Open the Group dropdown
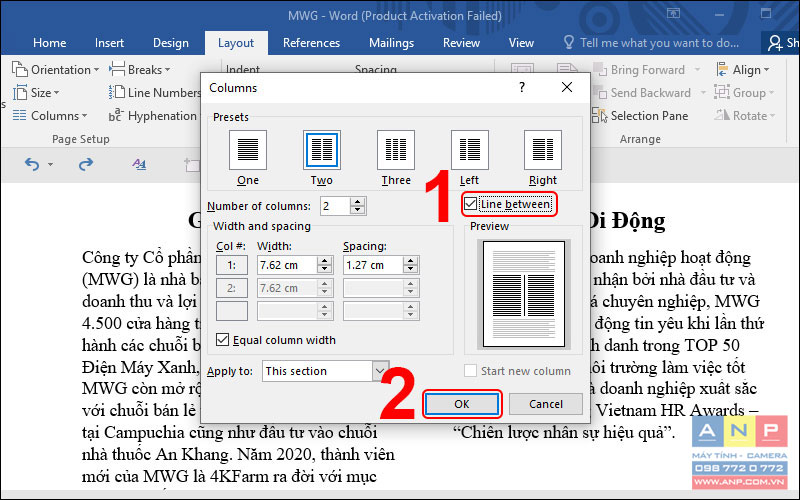The image size is (800, 500). pyautogui.click(x=745, y=93)
